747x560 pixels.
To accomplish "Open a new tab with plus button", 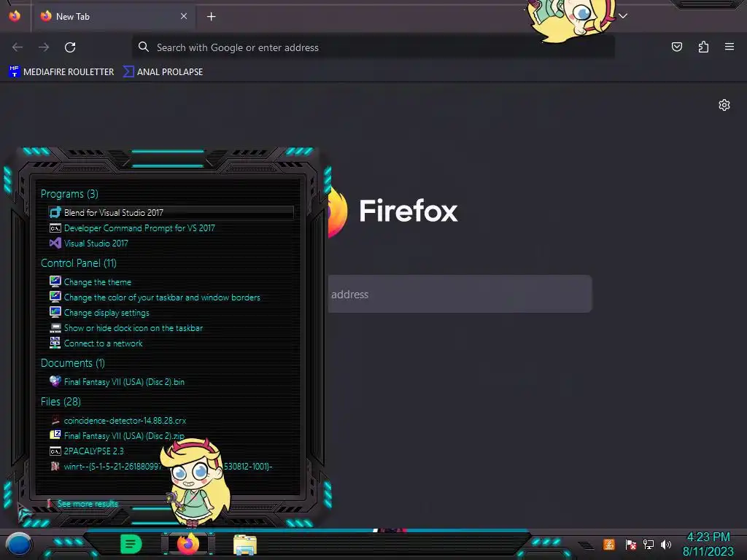I will [x=211, y=17].
